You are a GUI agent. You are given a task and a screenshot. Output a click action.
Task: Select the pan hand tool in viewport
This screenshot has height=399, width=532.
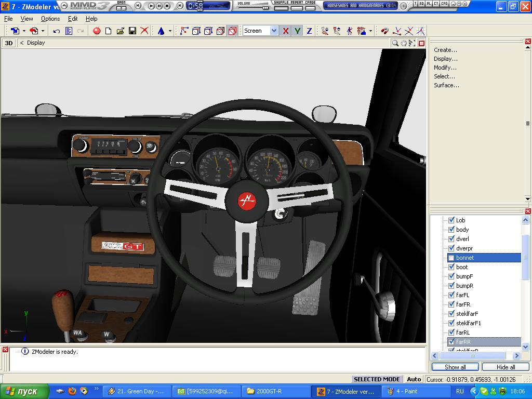coord(404,43)
